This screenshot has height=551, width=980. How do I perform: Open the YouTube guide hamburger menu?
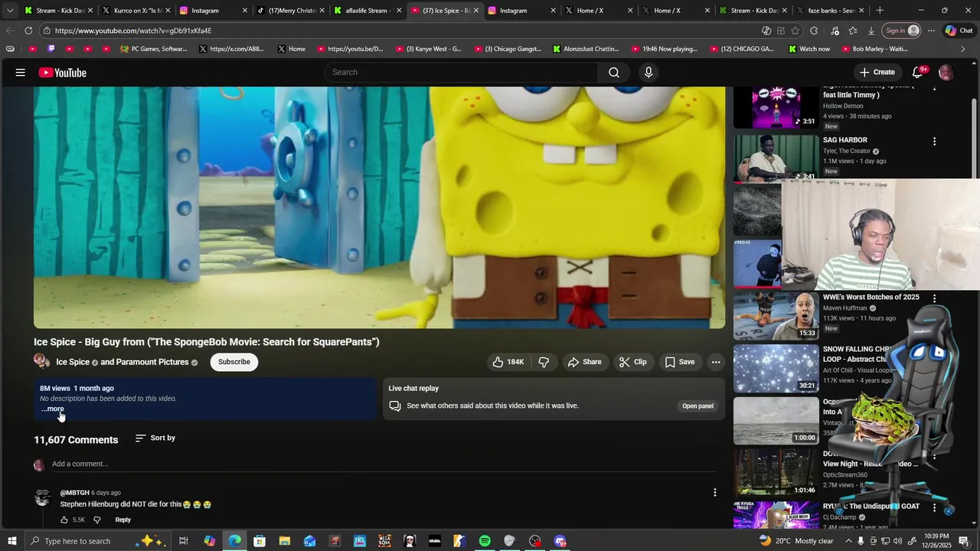click(20, 73)
